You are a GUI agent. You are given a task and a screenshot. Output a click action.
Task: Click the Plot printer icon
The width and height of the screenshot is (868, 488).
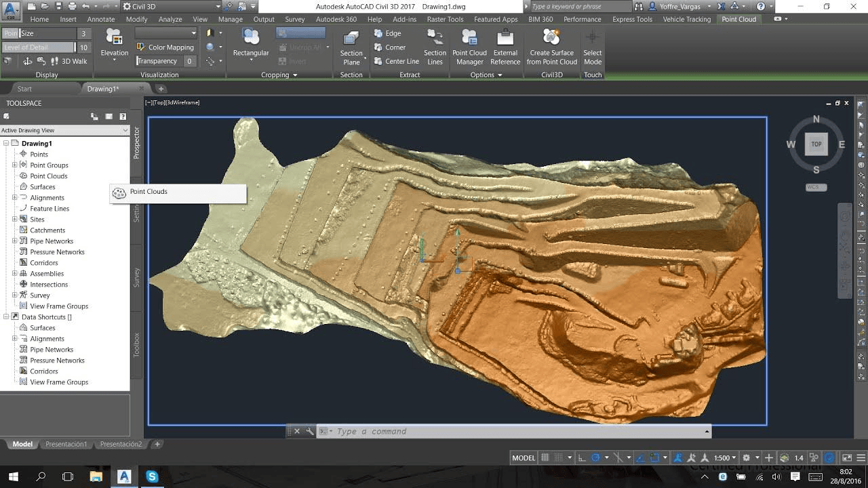[72, 6]
